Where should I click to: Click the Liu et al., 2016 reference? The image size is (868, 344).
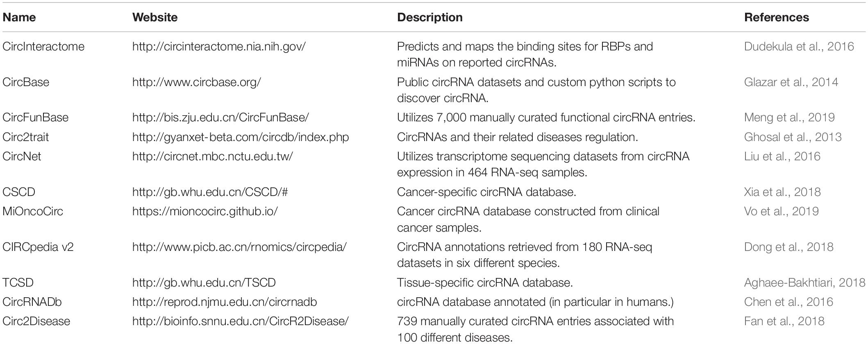click(782, 156)
